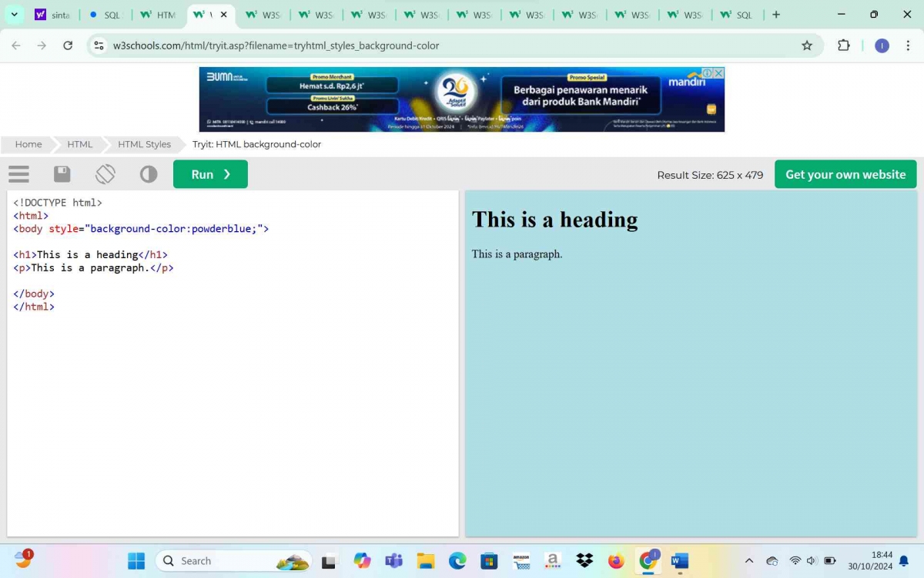
Task: Save the code with the floppy disk icon
Action: click(62, 174)
